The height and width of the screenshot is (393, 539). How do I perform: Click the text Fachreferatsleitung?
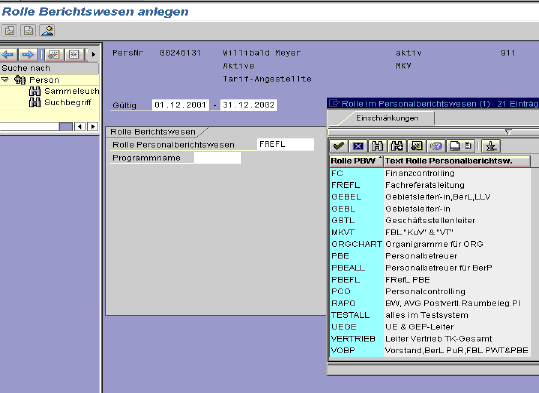[x=425, y=185]
